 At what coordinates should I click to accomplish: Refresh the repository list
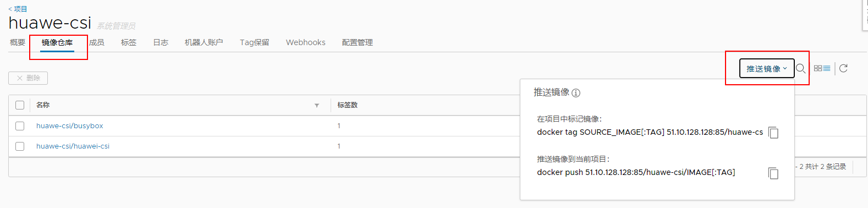[x=843, y=68]
